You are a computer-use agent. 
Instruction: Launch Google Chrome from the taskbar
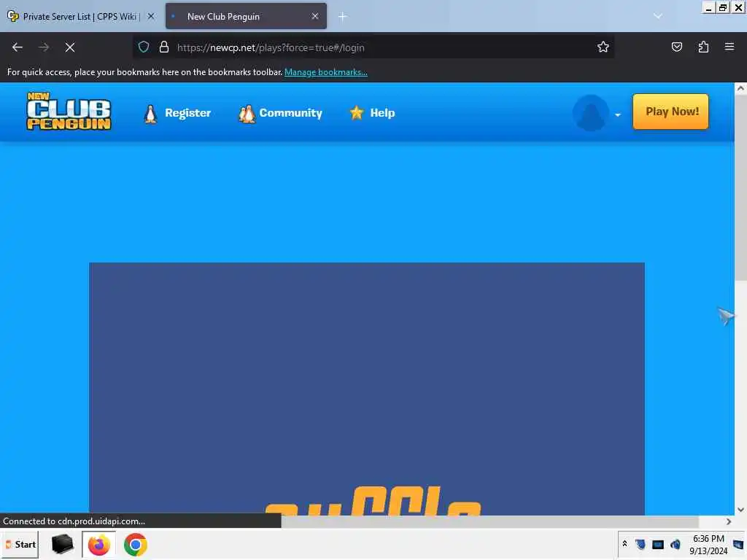pos(135,545)
